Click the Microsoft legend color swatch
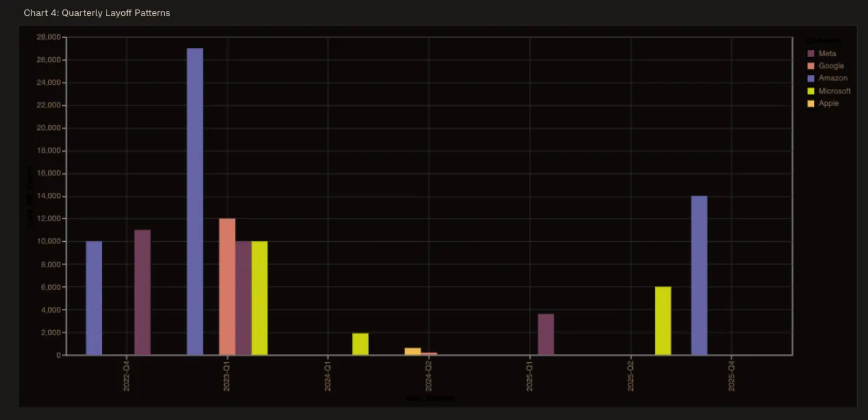 810,91
